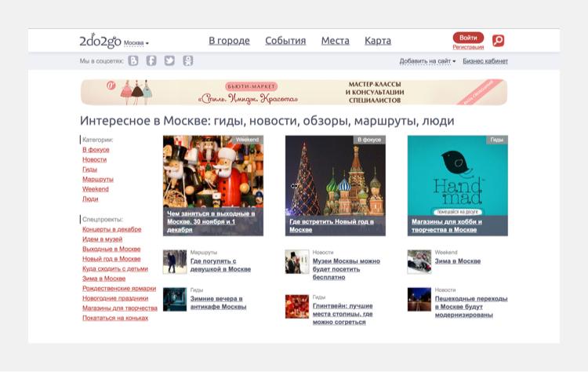The height and width of the screenshot is (372, 588).
Task: Open the Бизнес кабинет link
Action: [x=485, y=61]
